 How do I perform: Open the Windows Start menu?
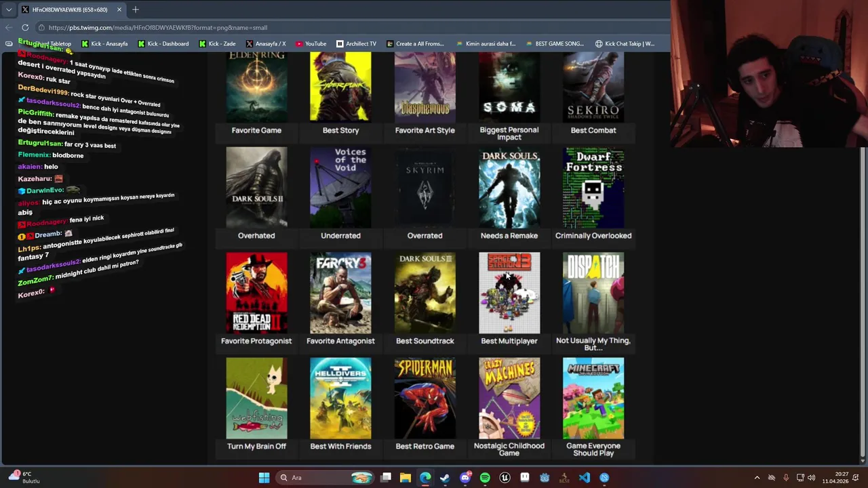tap(264, 478)
